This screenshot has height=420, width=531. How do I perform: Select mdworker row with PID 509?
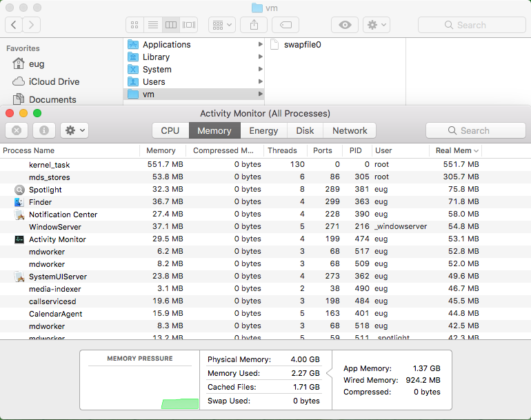click(265, 264)
